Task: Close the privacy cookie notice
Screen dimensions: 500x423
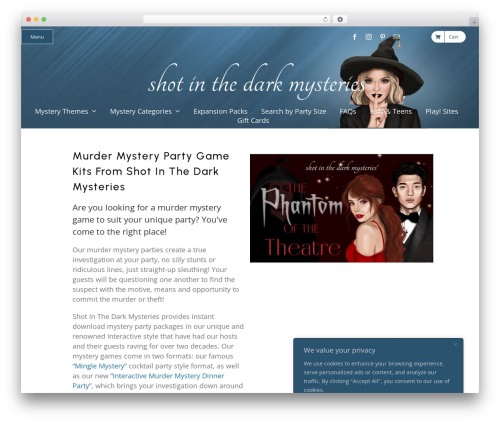Action: [455, 344]
